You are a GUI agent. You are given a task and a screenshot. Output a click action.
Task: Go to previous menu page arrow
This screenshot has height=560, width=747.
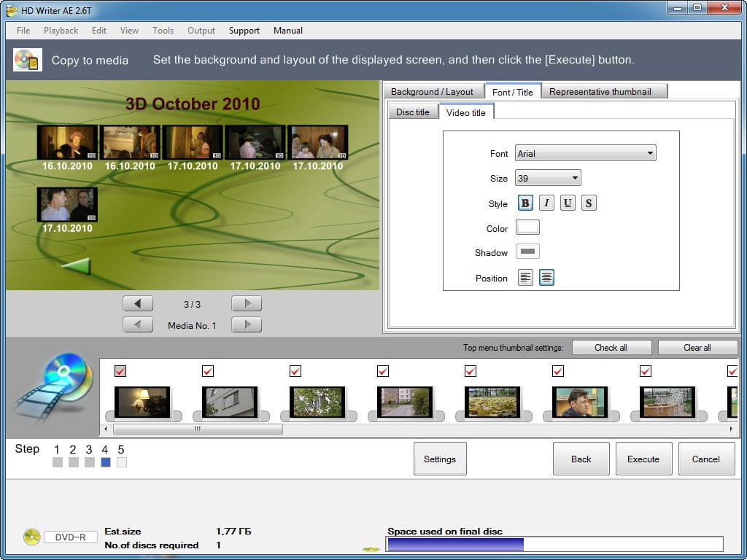[x=138, y=303]
